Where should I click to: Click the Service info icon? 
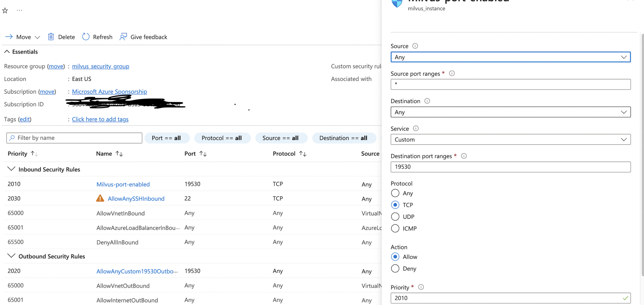416,128
